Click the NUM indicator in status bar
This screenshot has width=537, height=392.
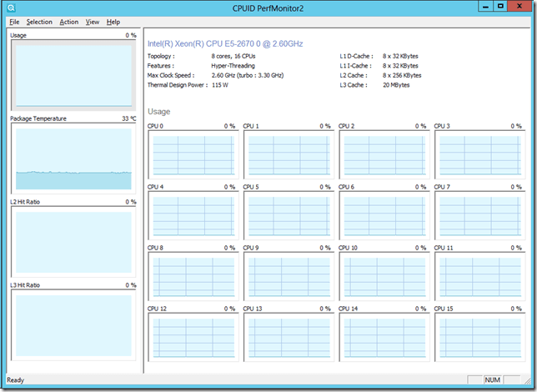coord(492,379)
